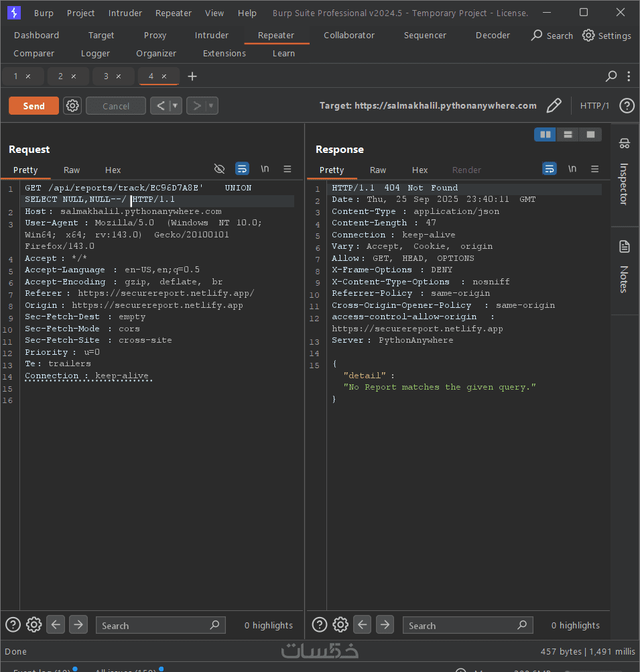Click the top Search magnifier
This screenshot has width=640, height=672.
pos(552,36)
